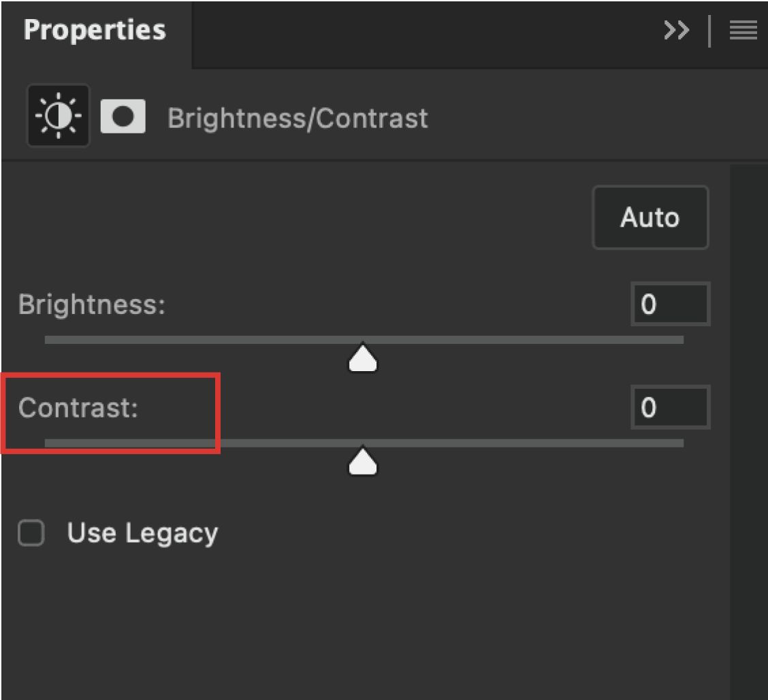Focus the Contrast value field
The image size is (768, 700).
click(671, 408)
